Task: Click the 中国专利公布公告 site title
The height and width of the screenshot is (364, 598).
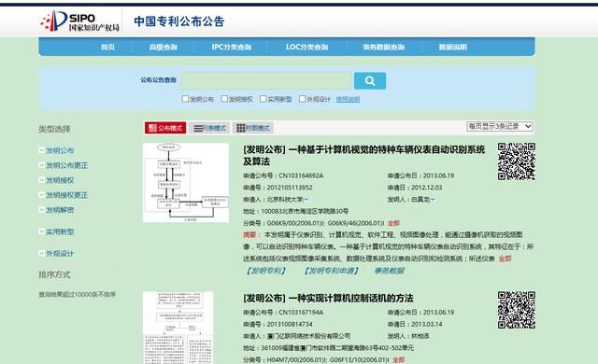Action: pos(178,21)
